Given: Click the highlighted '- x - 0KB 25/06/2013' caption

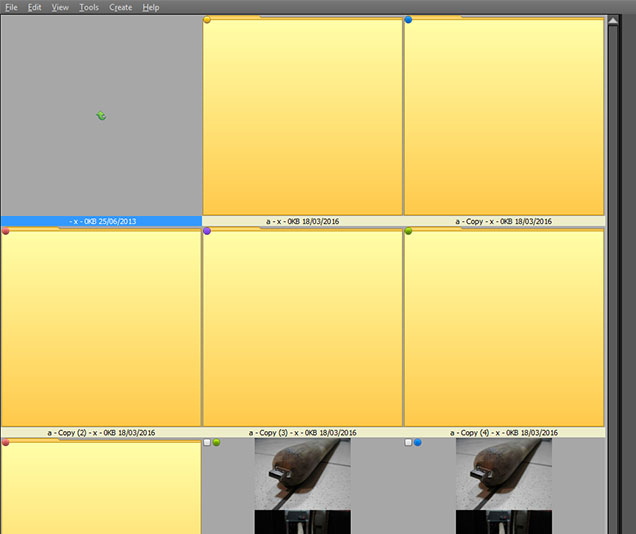Looking at the screenshot, I should click(101, 221).
